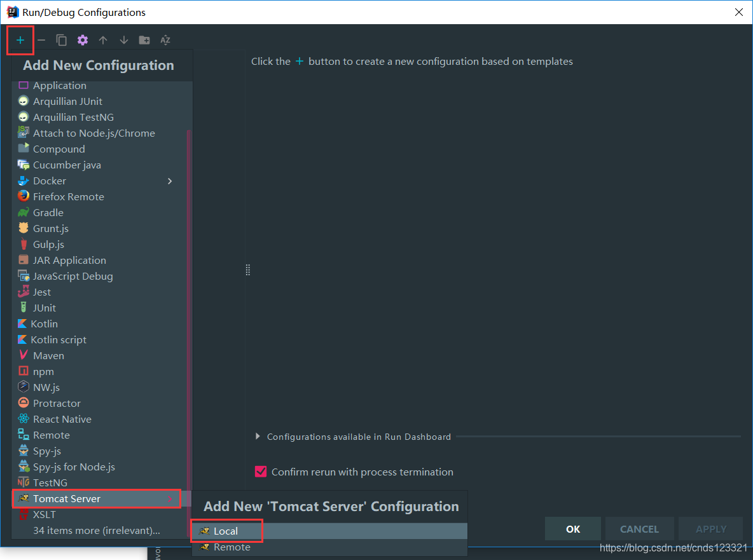Click the Remote configuration icon

click(x=23, y=434)
